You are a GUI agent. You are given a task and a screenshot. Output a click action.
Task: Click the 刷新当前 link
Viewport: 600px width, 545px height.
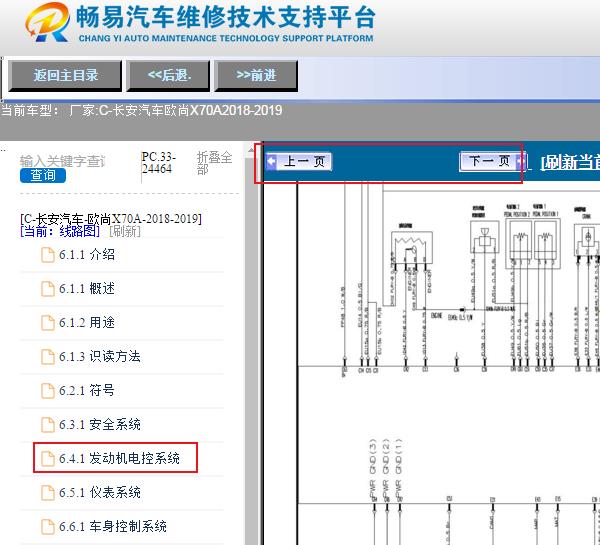point(570,163)
